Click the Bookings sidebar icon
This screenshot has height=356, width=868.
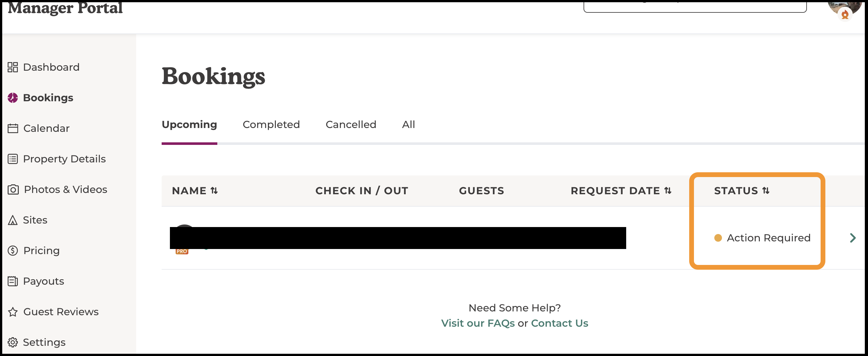pyautogui.click(x=13, y=98)
